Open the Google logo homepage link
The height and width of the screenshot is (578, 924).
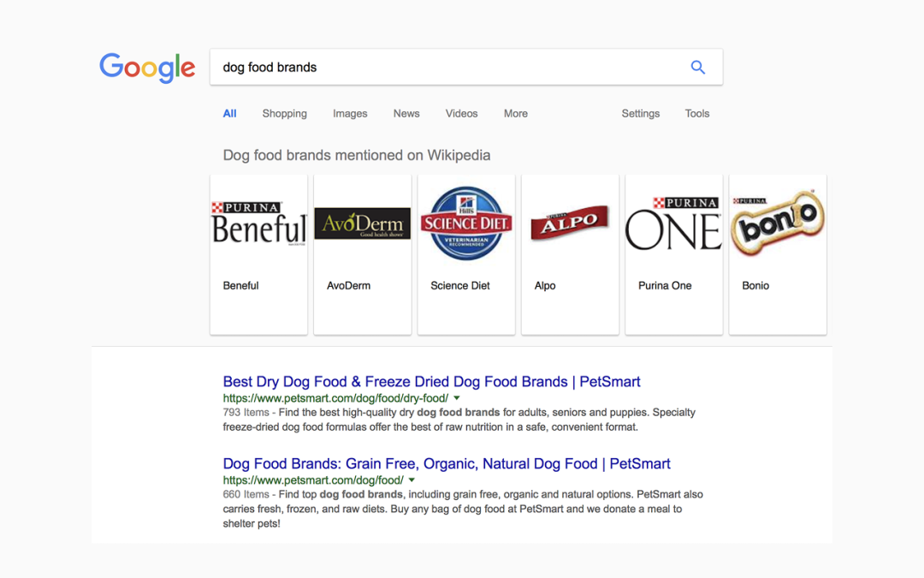click(x=147, y=68)
